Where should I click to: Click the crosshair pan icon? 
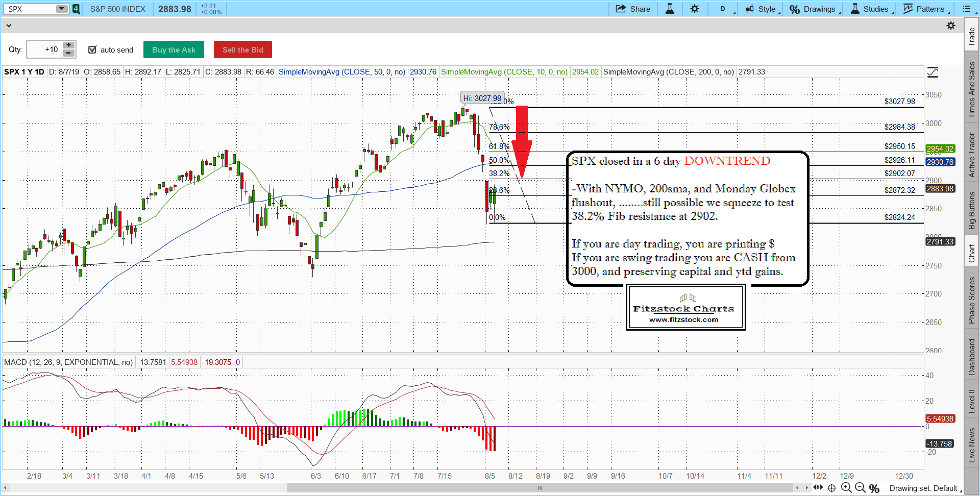831,488
